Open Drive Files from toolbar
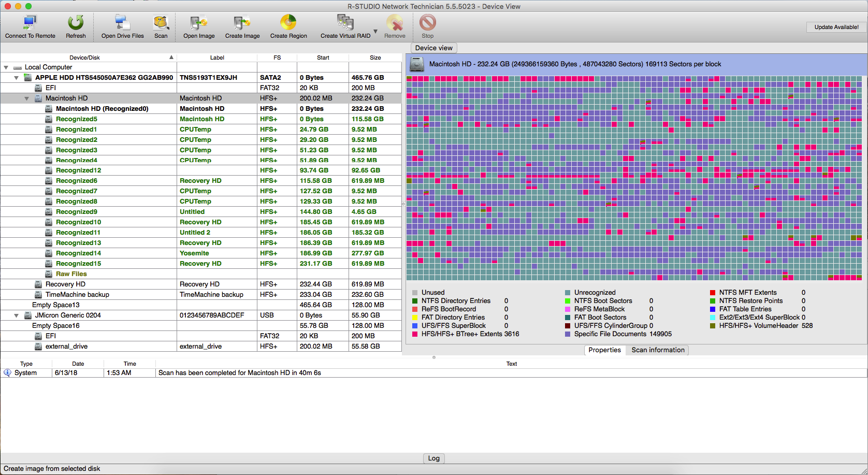Screen dimensions: 868x475 (x=122, y=23)
